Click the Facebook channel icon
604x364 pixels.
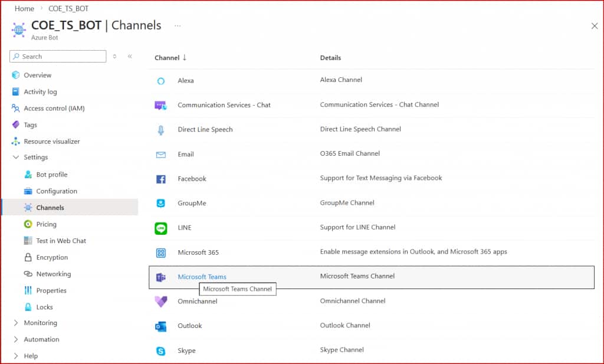[x=161, y=179]
